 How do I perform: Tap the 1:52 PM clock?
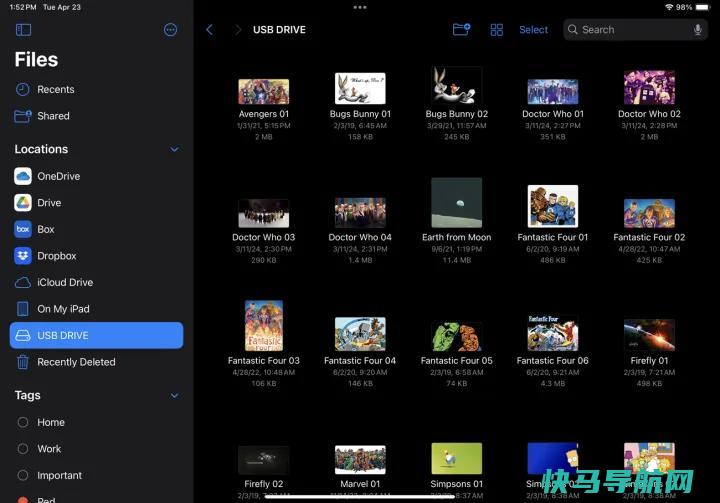22,7
